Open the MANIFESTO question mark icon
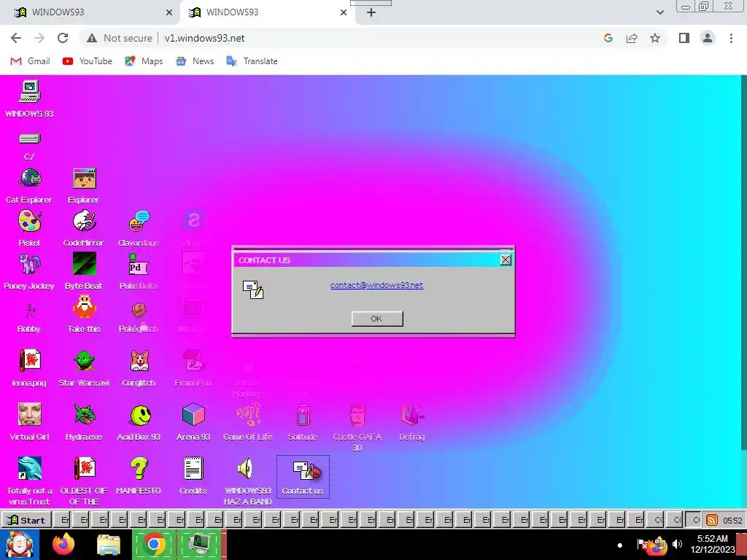Image resolution: width=747 pixels, height=560 pixels. (x=139, y=475)
